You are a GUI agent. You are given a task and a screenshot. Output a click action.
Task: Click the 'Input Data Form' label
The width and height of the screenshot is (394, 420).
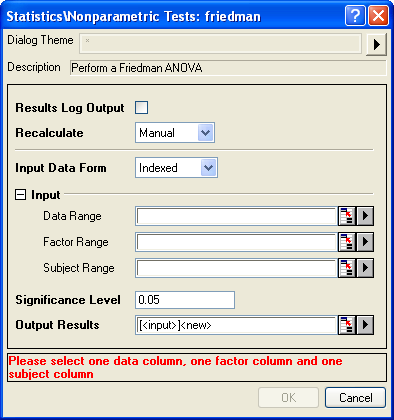click(x=61, y=168)
